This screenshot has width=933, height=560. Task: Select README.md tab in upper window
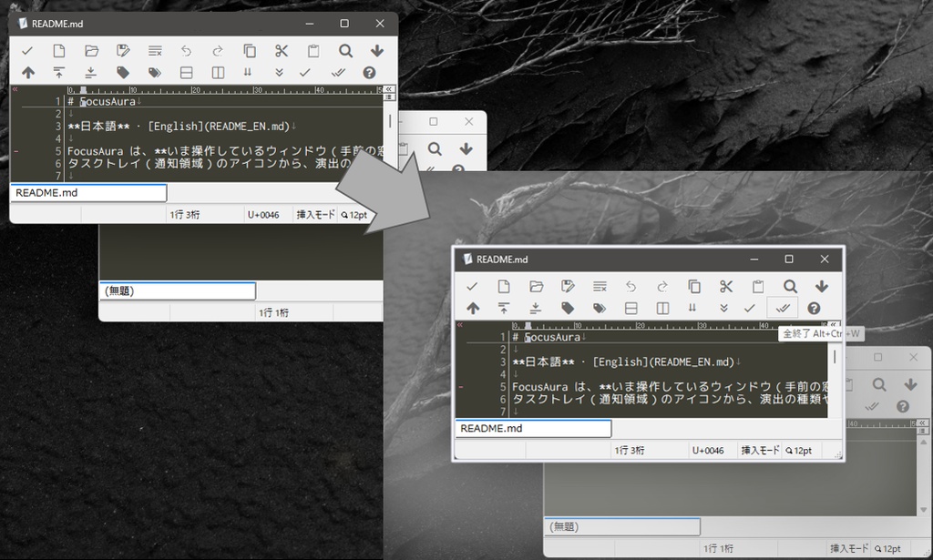[88, 193]
